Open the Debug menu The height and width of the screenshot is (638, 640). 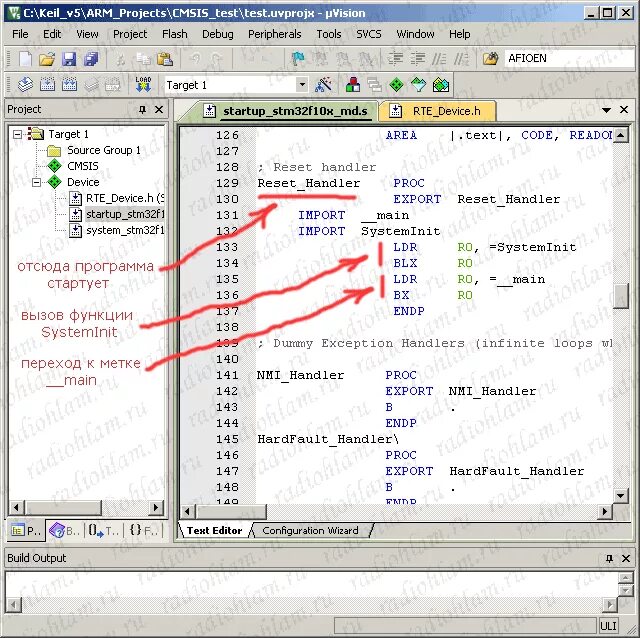[218, 34]
